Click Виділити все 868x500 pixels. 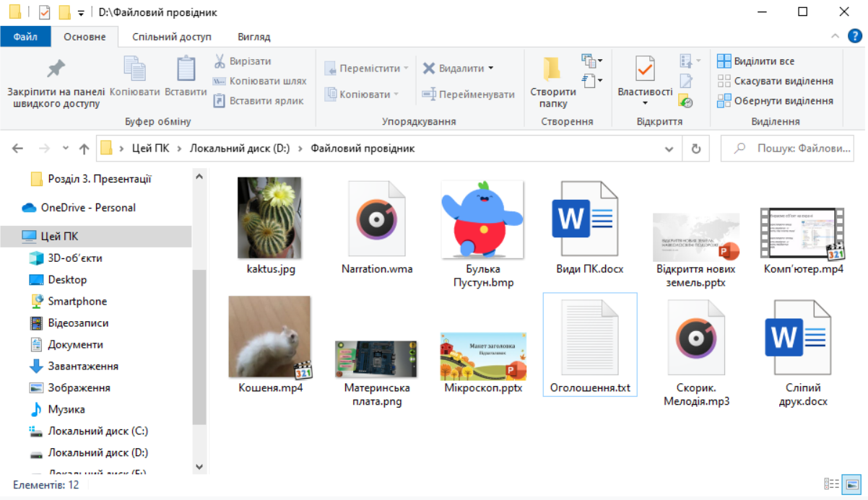[755, 61]
